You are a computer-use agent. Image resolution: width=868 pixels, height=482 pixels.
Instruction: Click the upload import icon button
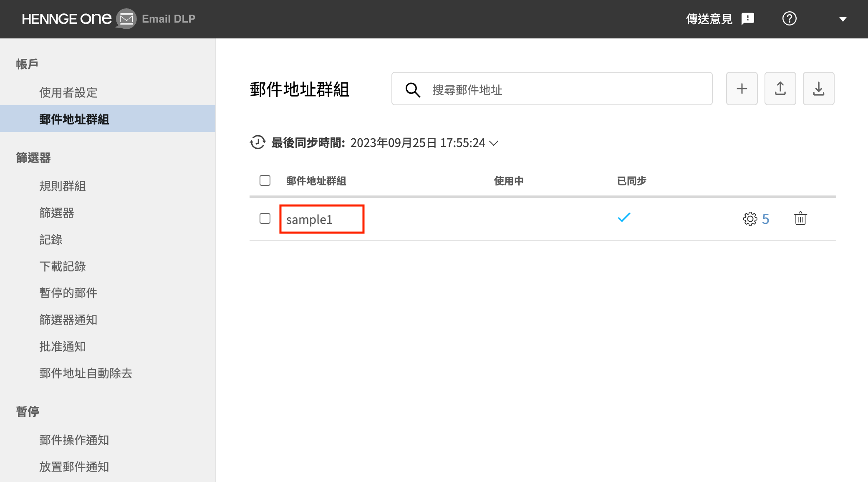click(x=780, y=89)
